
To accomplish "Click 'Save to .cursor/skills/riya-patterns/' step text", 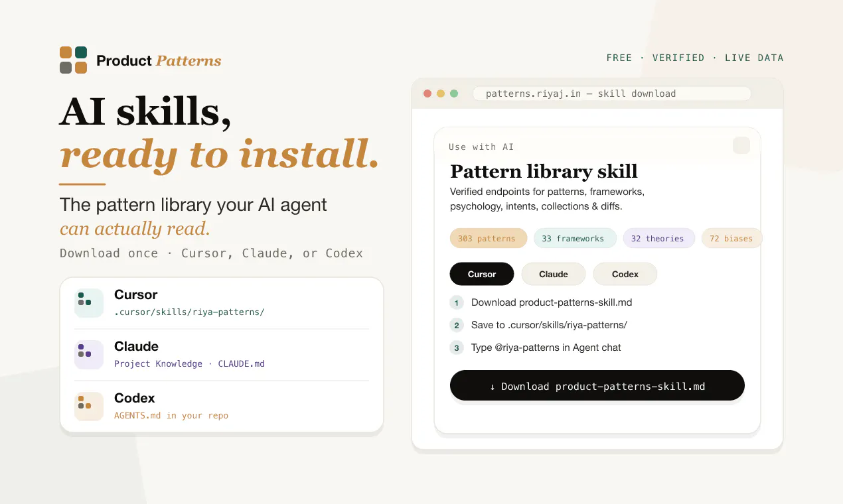I will 549,325.
